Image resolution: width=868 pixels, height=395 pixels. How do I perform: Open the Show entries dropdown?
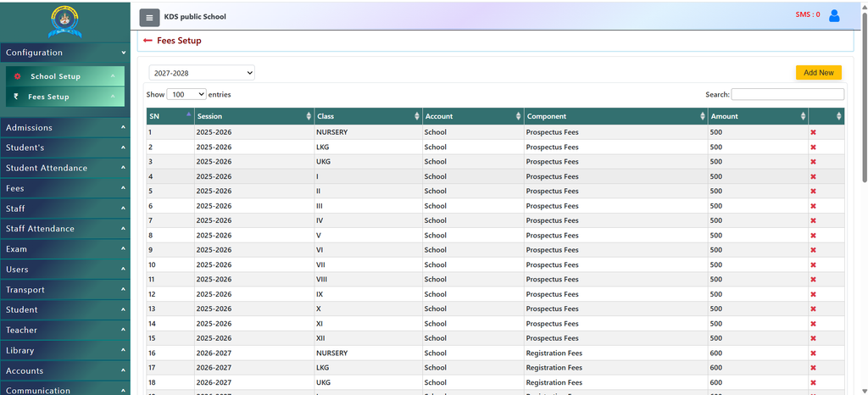pyautogui.click(x=186, y=95)
